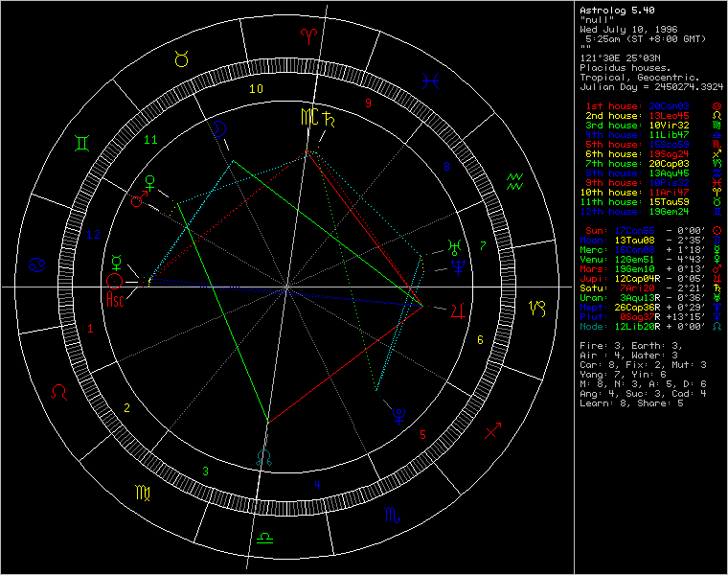Click the Saturn glyph beside the MC marker
Screen dimensions: 728x575
pos(331,118)
